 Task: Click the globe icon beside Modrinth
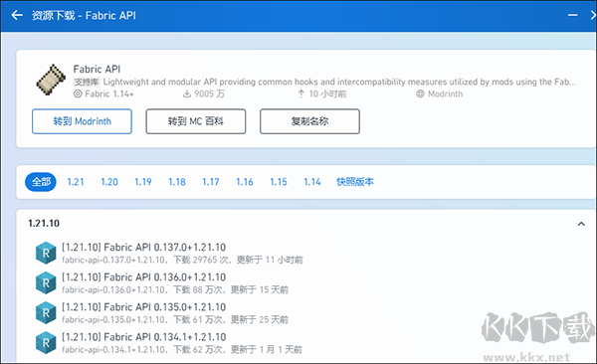click(420, 93)
